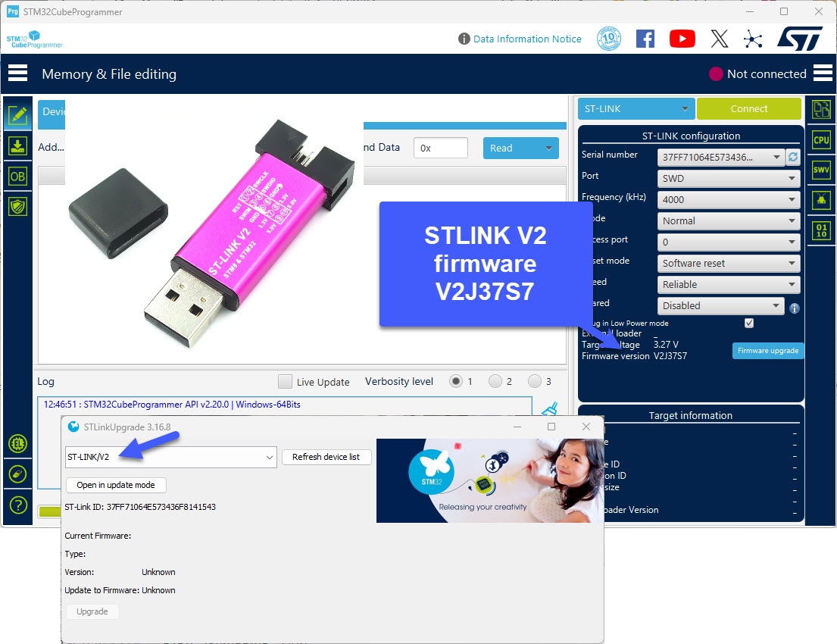Open the Reset mode Software reset dropdown
The width and height of the screenshot is (837, 644).
[x=728, y=263]
